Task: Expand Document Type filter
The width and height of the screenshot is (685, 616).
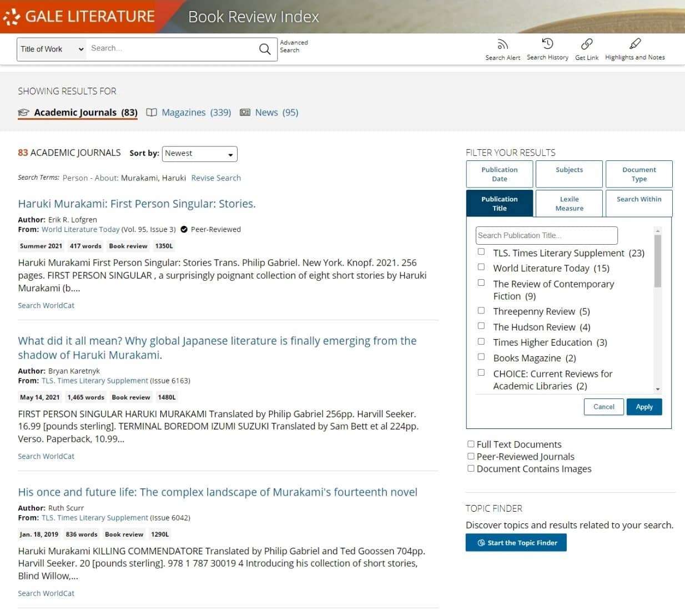Action: [639, 174]
